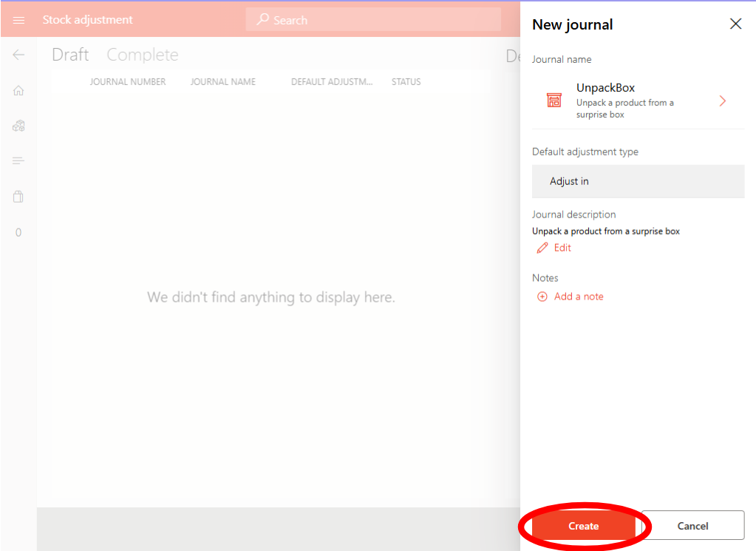Open the hamburger navigation menu
Viewport: 756px width, 551px height.
[19, 20]
